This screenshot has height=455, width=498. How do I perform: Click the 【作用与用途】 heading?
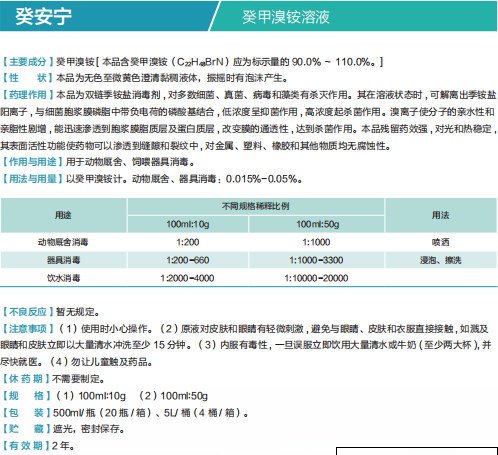point(32,162)
